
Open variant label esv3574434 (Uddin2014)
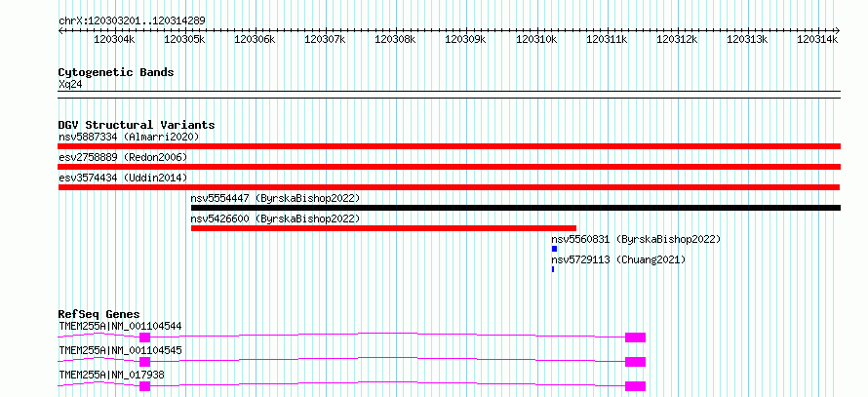tap(123, 178)
